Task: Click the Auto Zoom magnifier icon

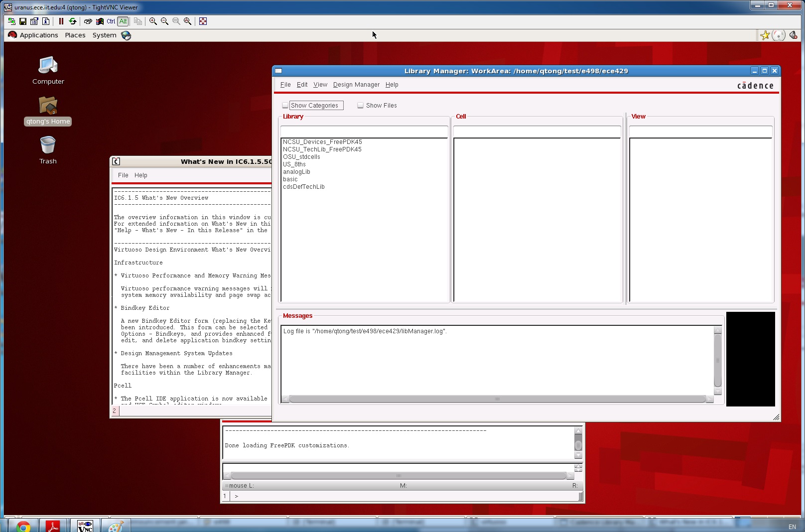Action: click(188, 21)
